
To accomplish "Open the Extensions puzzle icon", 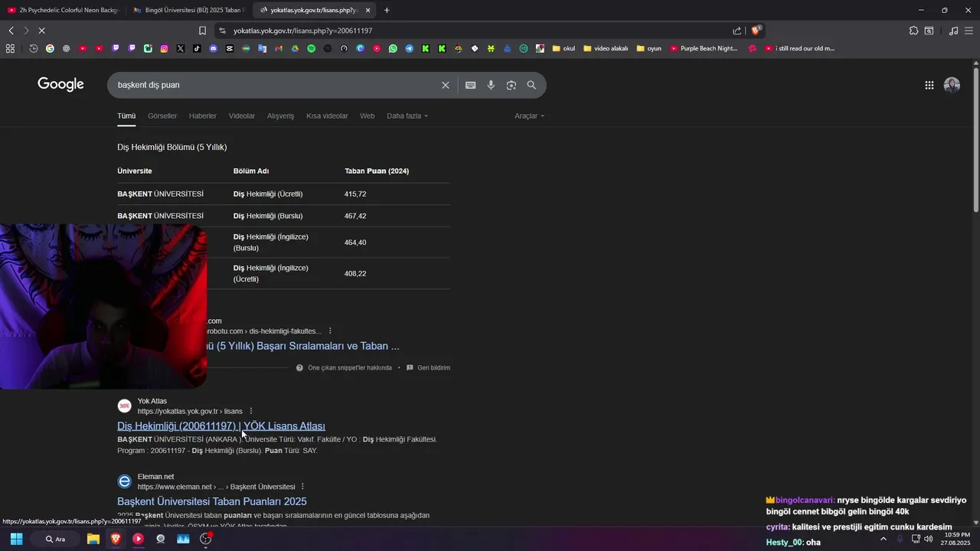I will coord(913,31).
